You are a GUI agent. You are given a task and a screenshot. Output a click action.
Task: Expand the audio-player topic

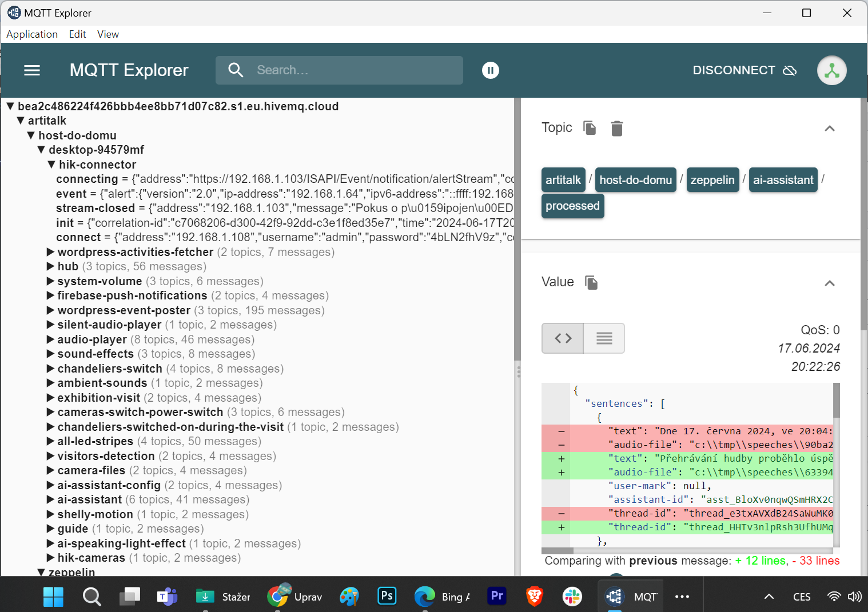coord(50,339)
